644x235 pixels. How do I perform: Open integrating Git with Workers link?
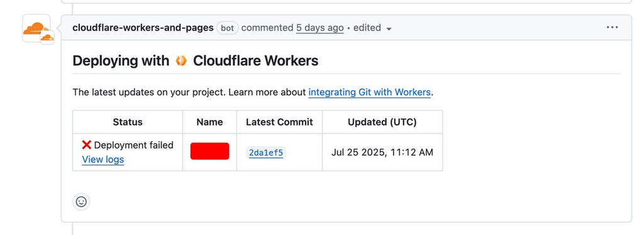(369, 92)
